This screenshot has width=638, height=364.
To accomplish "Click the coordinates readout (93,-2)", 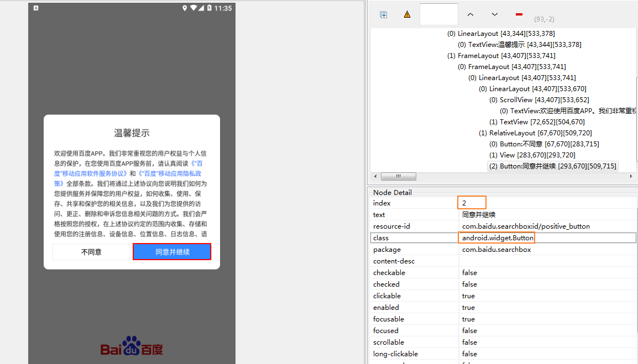I will tap(544, 19).
